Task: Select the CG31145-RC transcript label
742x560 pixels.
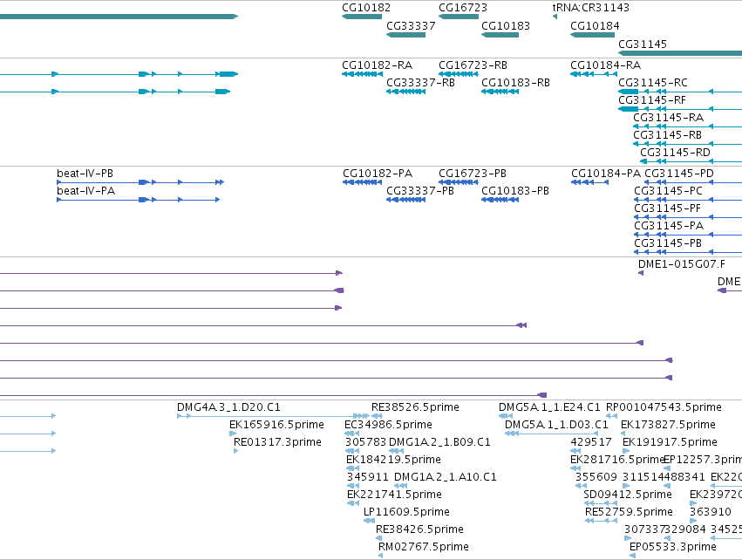Action: (652, 83)
